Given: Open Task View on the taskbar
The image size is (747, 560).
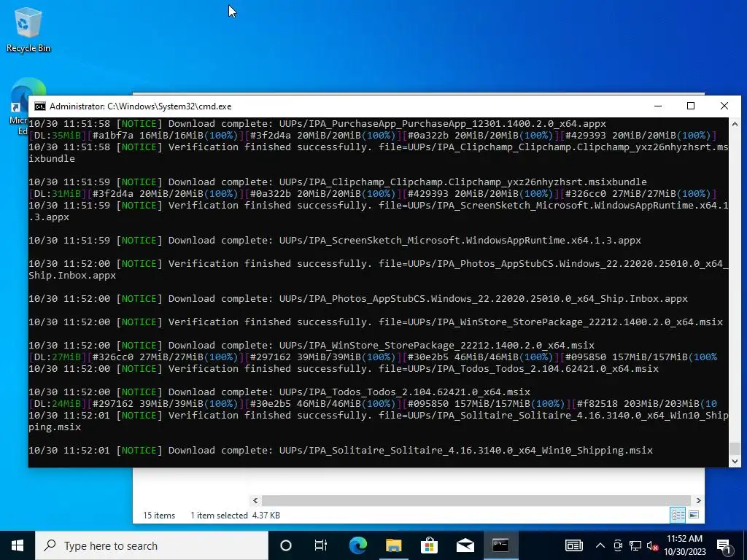Looking at the screenshot, I should click(x=321, y=545).
